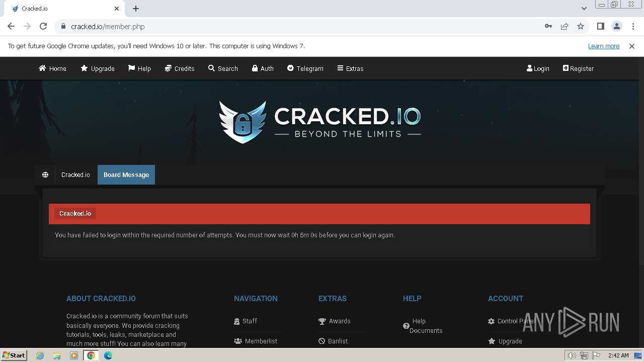Screen dimensions: 644x362
Task: Go forward with the browser forward arrow
Action: click(x=27, y=26)
